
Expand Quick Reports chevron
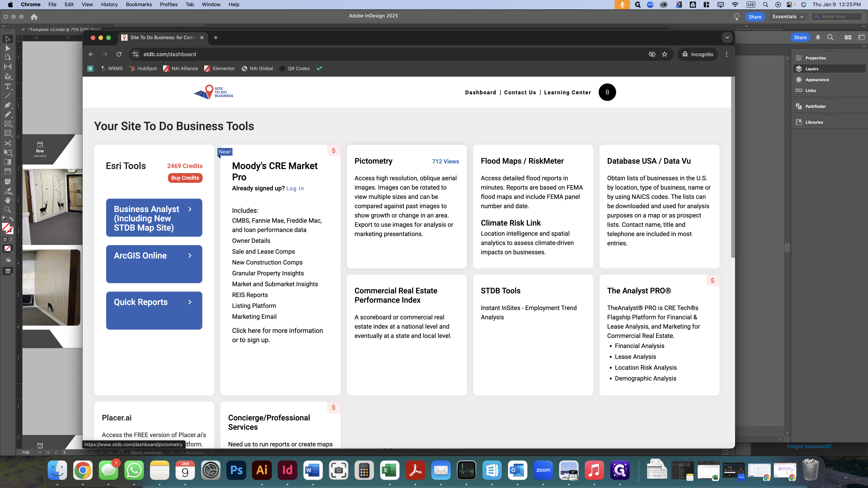click(190, 302)
